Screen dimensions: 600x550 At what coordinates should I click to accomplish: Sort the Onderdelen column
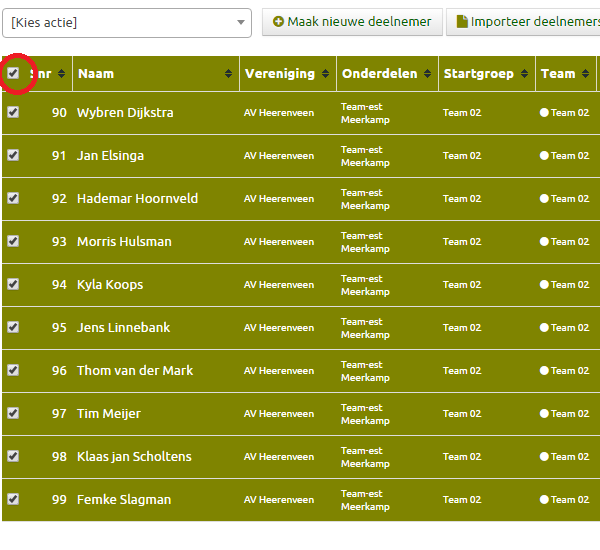(427, 73)
